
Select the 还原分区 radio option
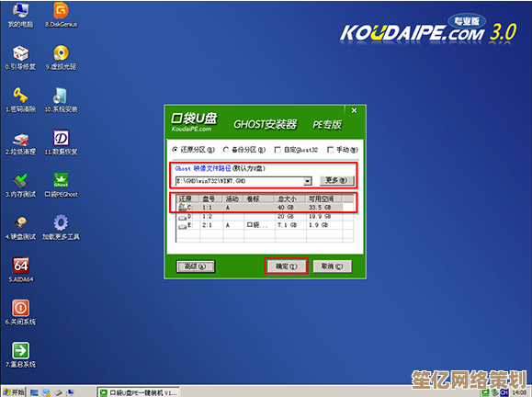tap(194, 150)
